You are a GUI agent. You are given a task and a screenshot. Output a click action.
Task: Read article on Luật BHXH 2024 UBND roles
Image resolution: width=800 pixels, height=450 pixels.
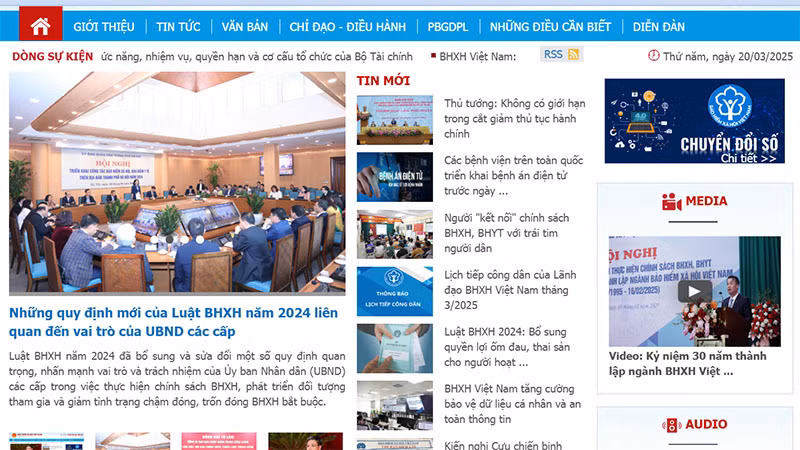(x=173, y=322)
